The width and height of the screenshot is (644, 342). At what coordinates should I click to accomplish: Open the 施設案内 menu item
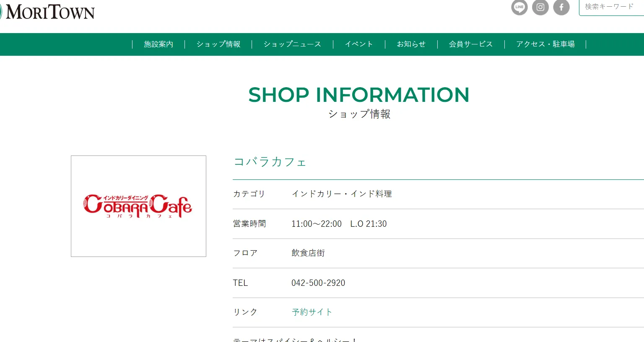point(158,44)
